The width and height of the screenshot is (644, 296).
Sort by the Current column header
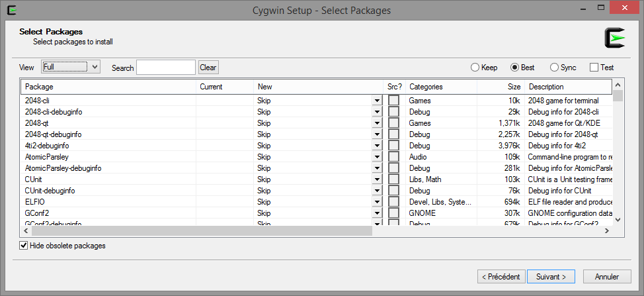tap(225, 87)
